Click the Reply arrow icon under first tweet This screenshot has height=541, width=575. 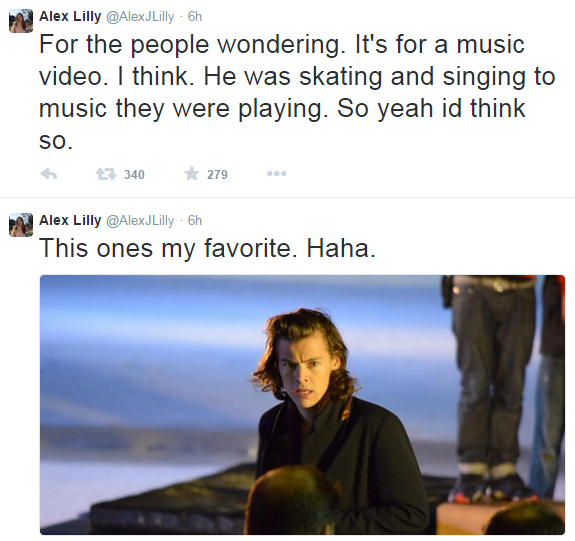(x=48, y=174)
